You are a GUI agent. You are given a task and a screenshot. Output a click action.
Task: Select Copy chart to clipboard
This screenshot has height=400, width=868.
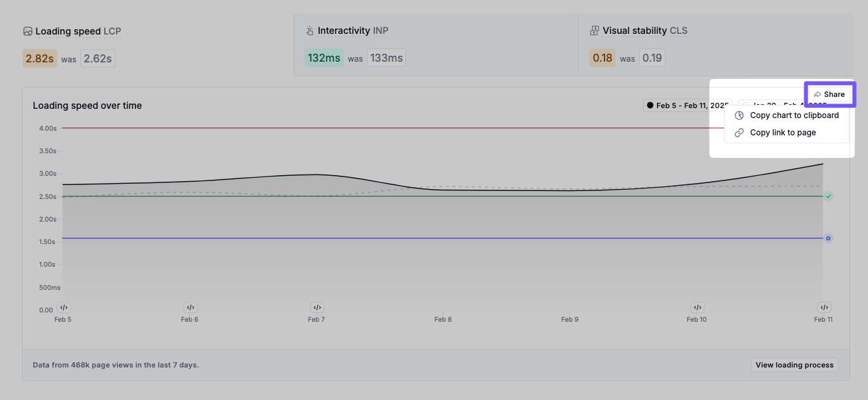coord(794,115)
